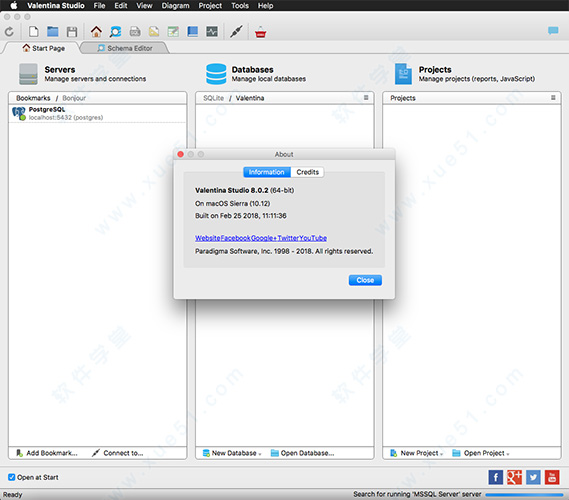Screen dimensions: 569x500
Task: Click the connect plug toolbar icon
Action: coord(236,32)
